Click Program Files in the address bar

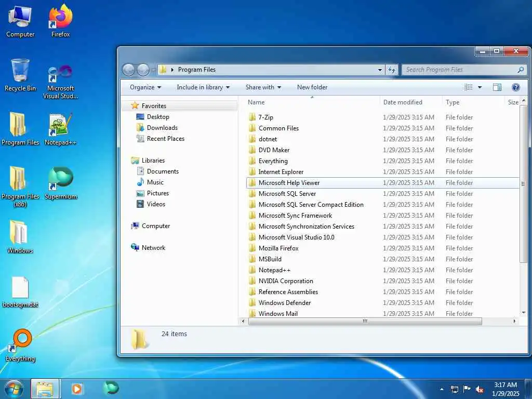pyautogui.click(x=197, y=70)
